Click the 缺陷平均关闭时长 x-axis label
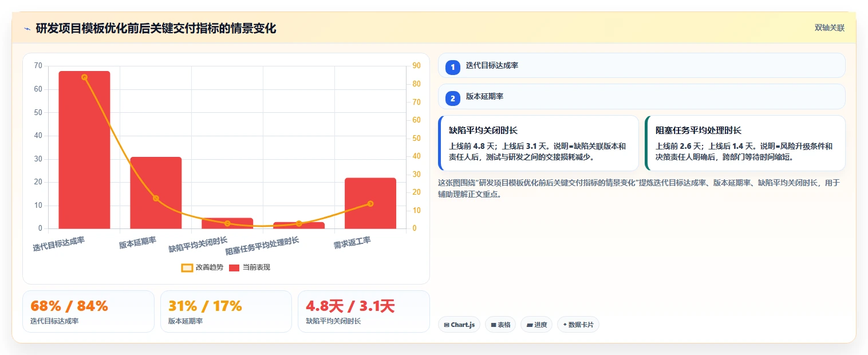This screenshot has width=868, height=355. pyautogui.click(x=198, y=244)
